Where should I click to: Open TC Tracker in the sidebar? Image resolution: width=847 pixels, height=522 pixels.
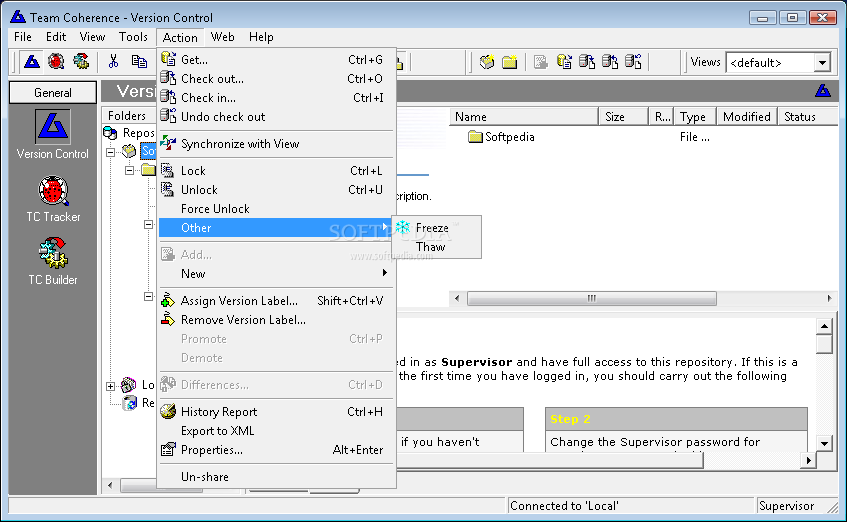coord(53,199)
